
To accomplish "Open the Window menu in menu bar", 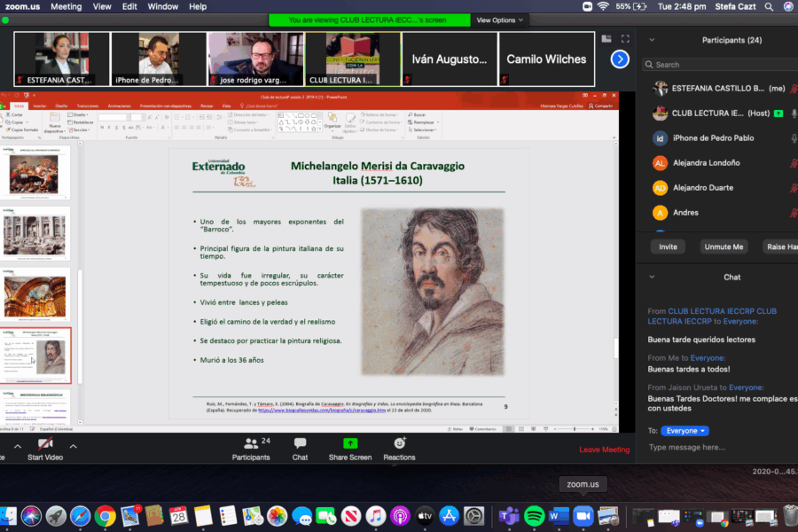I will [162, 6].
